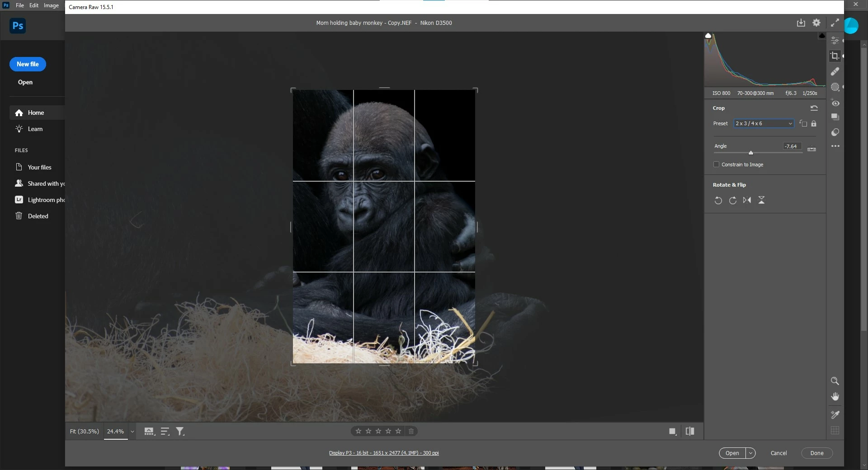Open the Image menu
Viewport: 868px width, 470px height.
click(x=51, y=5)
